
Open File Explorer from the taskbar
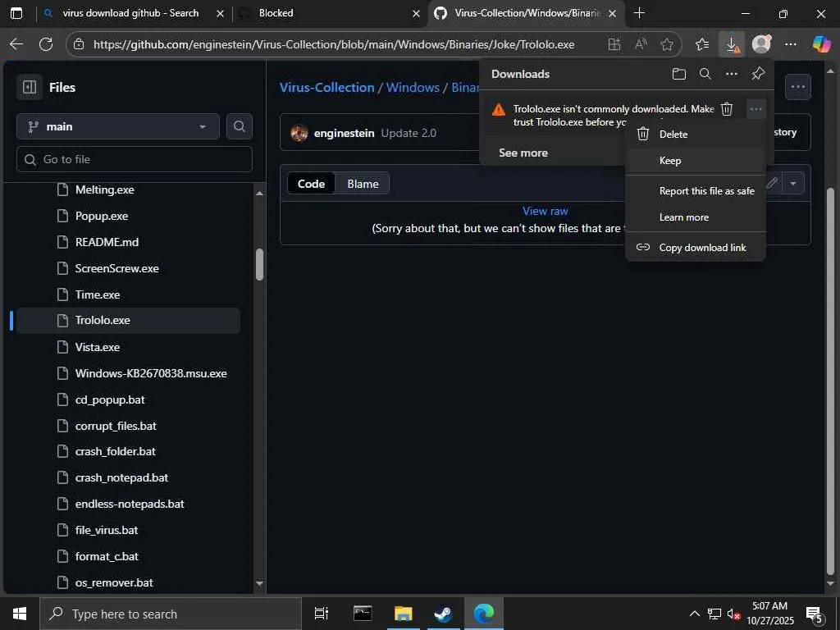click(x=403, y=614)
